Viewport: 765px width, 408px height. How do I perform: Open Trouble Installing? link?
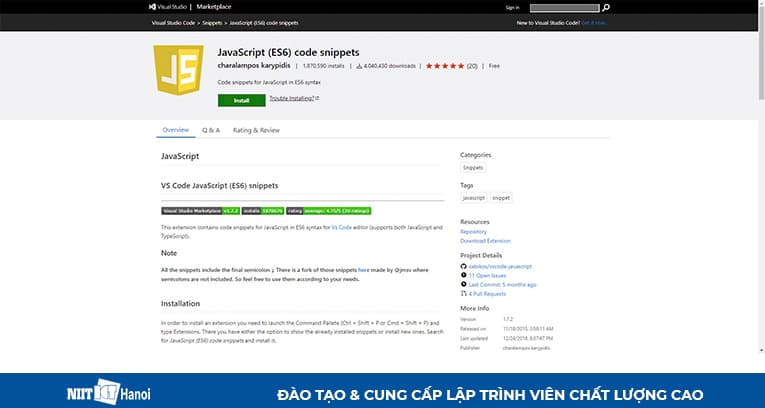(294, 98)
